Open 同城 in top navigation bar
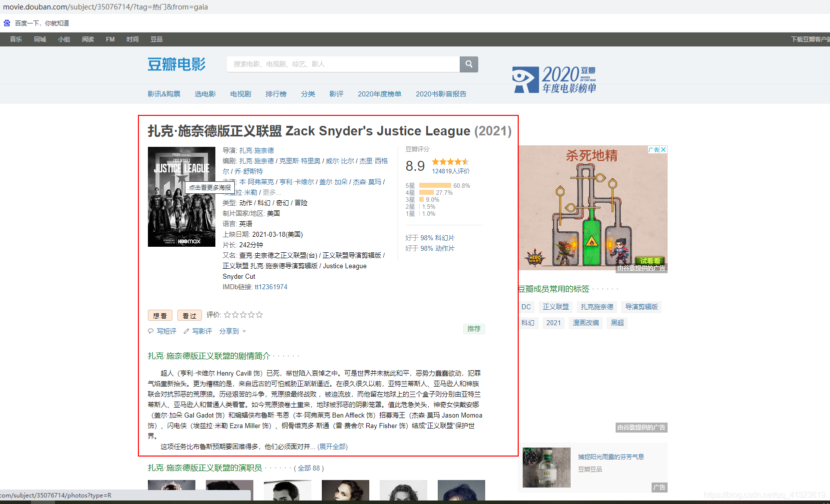 pyautogui.click(x=40, y=39)
